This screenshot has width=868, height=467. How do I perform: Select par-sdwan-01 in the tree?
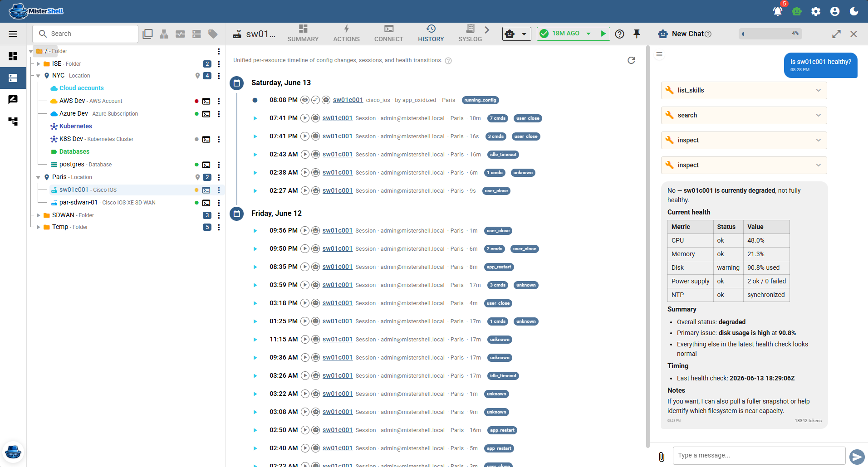coord(78,203)
